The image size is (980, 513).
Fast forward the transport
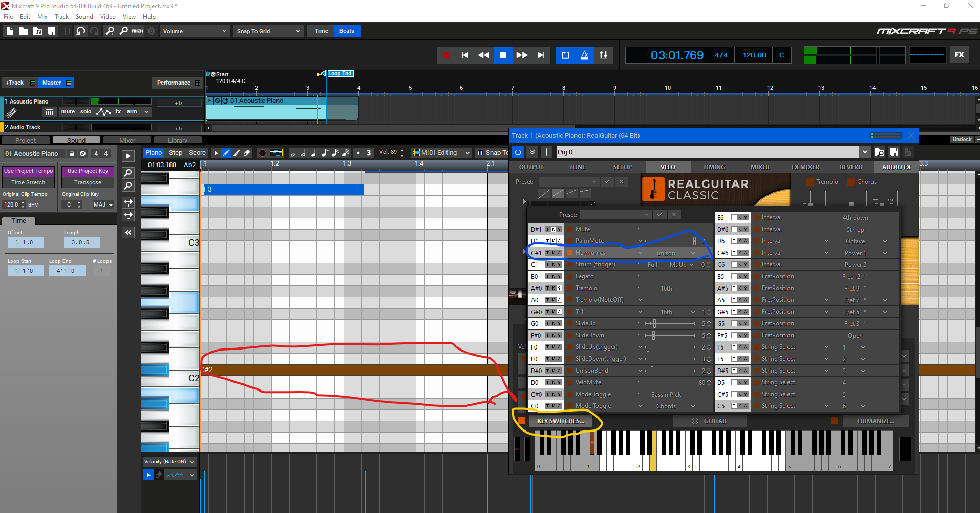coord(522,55)
